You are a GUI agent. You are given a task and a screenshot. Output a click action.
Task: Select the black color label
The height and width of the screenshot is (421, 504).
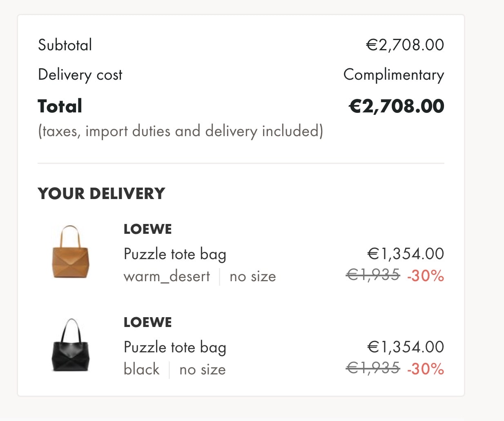tap(141, 369)
